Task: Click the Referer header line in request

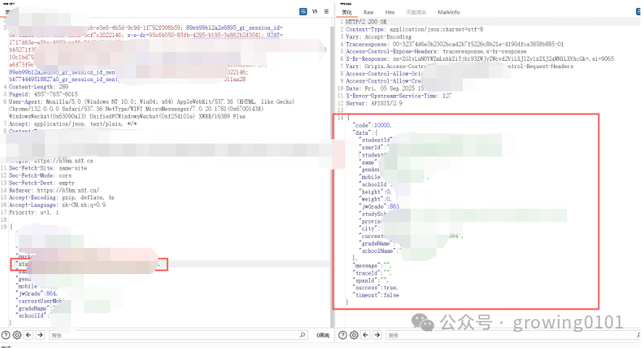Action: (54, 191)
